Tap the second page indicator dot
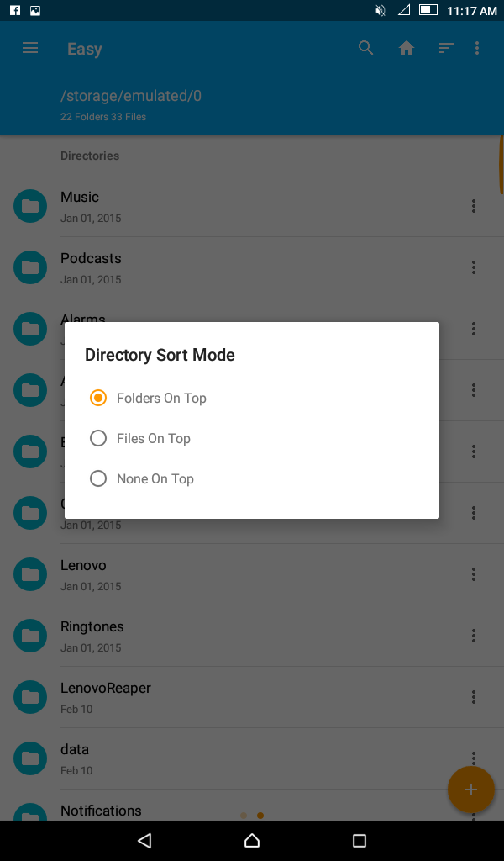The width and height of the screenshot is (504, 861). [x=260, y=815]
